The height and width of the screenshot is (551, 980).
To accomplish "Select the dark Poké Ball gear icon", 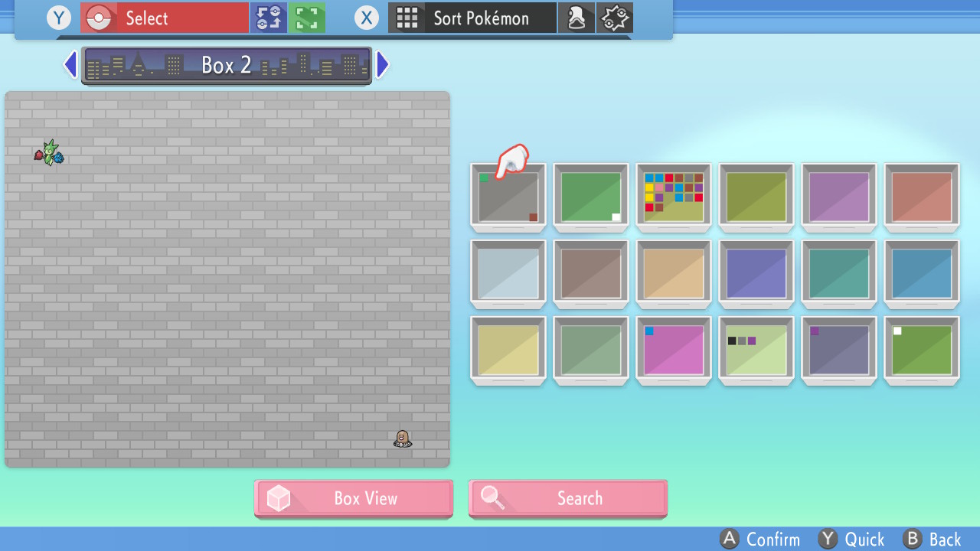I will 614,18.
